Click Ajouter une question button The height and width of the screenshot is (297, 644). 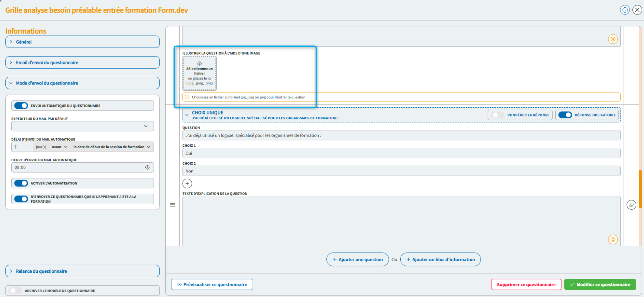click(357, 260)
